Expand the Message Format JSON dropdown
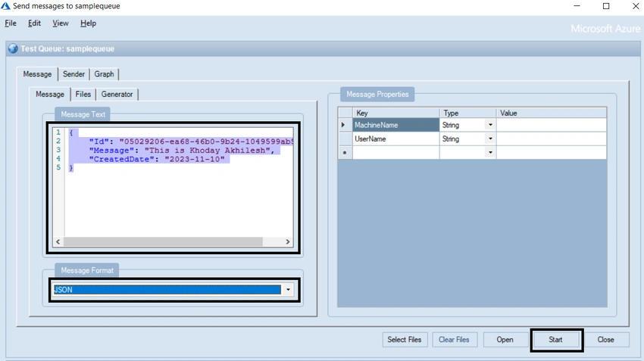 pyautogui.click(x=288, y=290)
